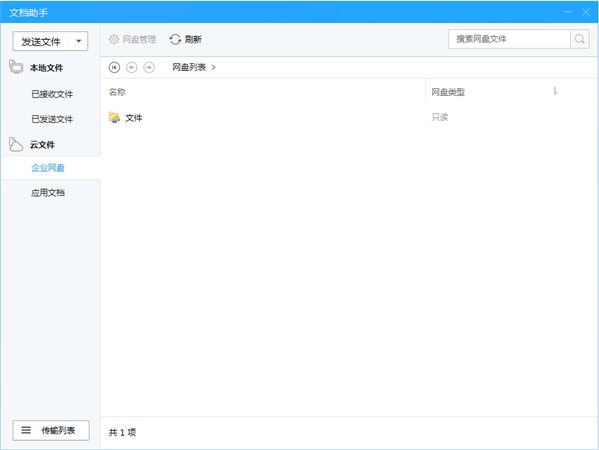
Task: Click the forward arrow navigation icon
Action: coord(149,68)
